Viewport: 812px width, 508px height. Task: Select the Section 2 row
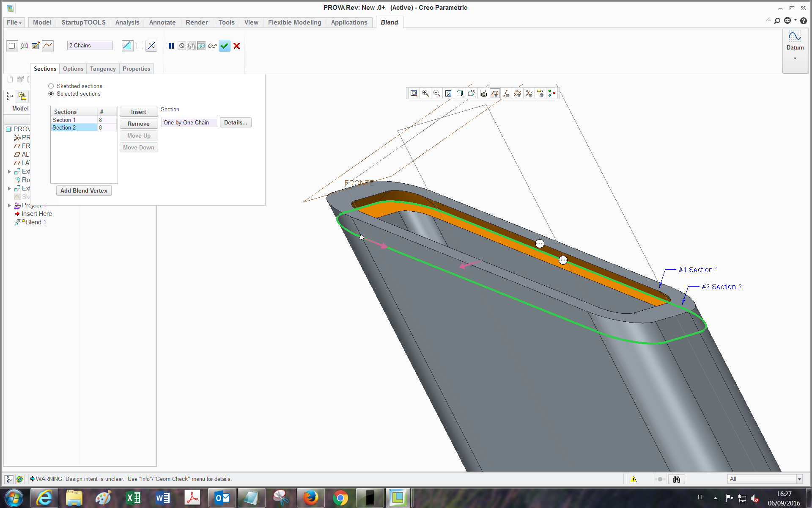[84, 127]
